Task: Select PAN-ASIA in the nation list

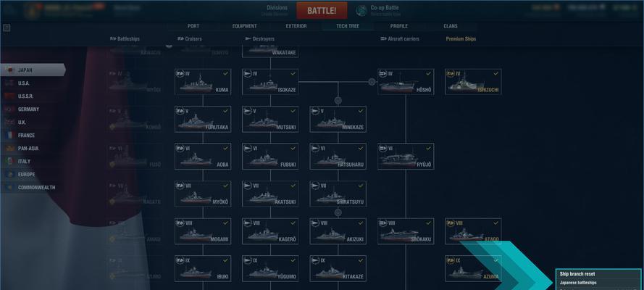Action: point(33,149)
